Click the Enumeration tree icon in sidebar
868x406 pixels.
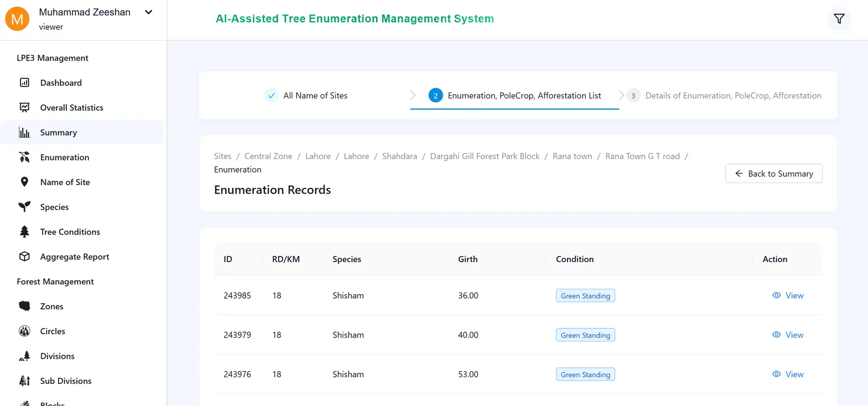tap(24, 157)
